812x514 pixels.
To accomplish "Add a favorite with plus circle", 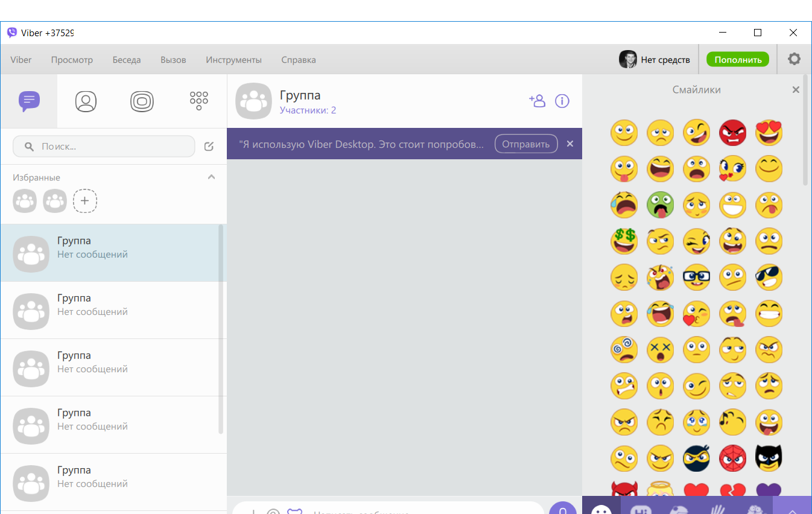I will (85, 201).
